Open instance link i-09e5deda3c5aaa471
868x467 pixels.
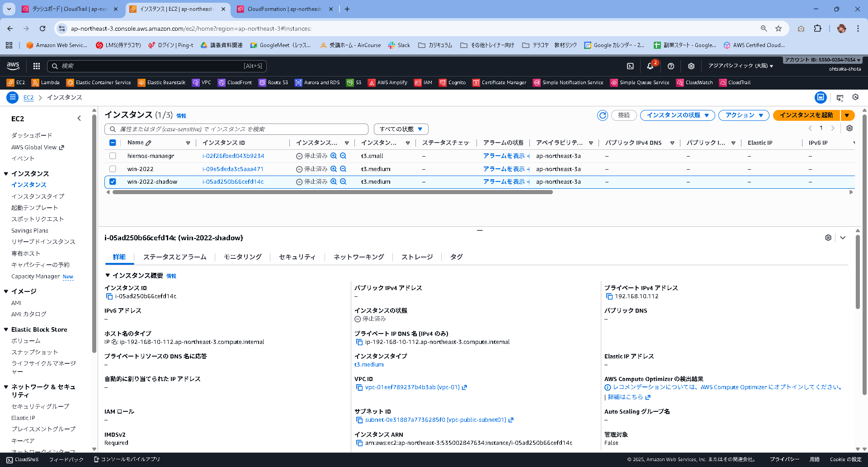[x=233, y=169]
